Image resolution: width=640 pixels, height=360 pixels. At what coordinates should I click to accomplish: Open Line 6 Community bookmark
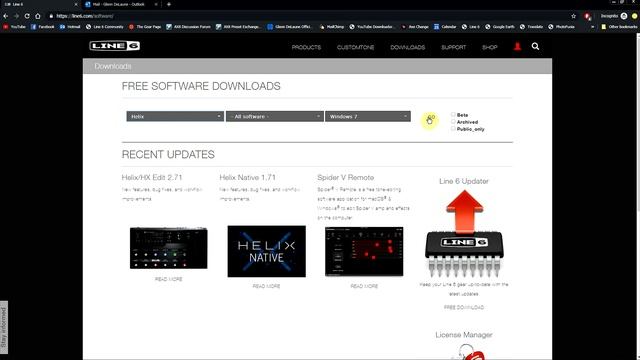[x=104, y=27]
